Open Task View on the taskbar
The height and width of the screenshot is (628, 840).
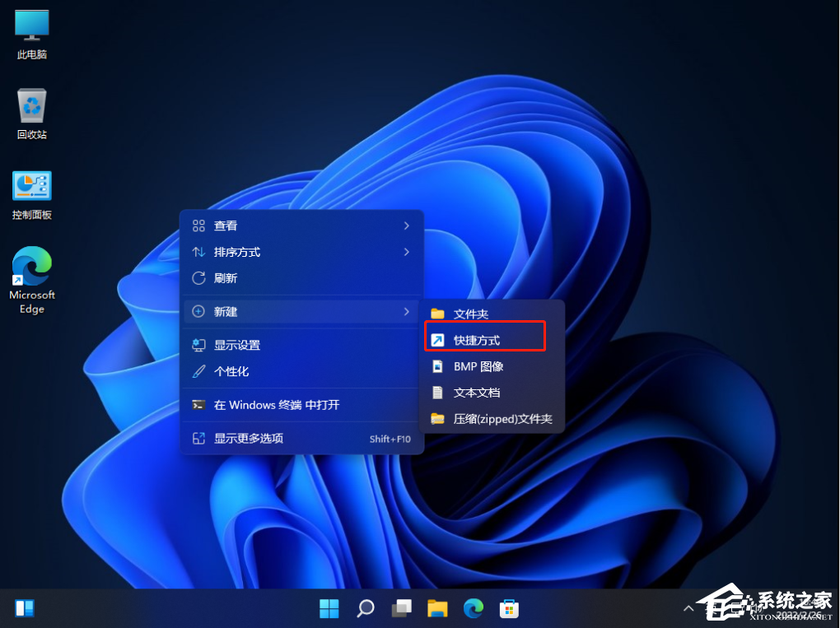pos(401,608)
